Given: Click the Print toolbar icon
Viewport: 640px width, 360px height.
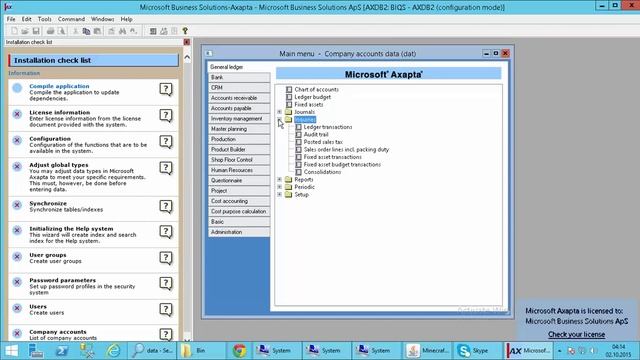Looking at the screenshot, I should 50,31.
